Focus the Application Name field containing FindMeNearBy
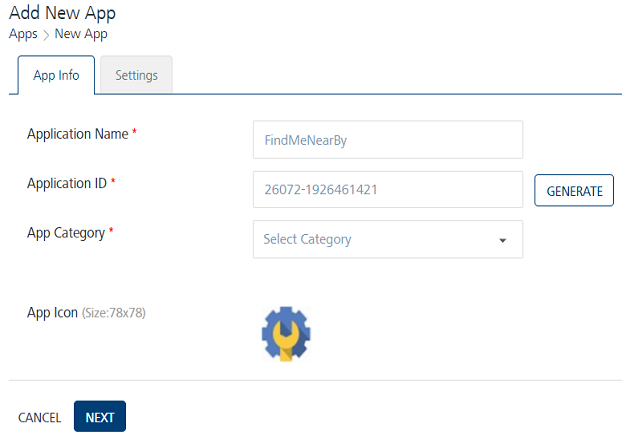The width and height of the screenshot is (622, 437). click(387, 140)
